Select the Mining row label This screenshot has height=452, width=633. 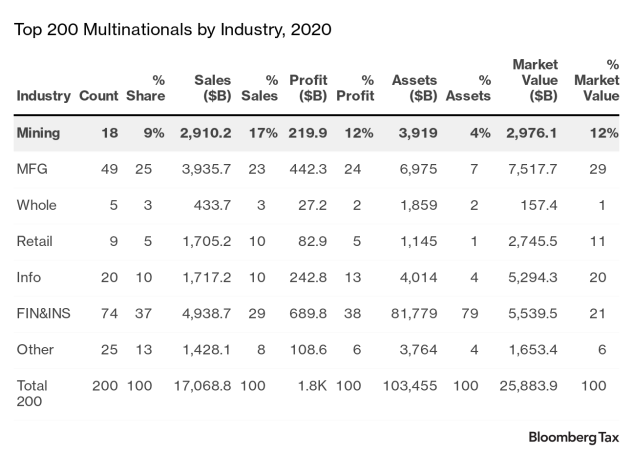point(39,132)
